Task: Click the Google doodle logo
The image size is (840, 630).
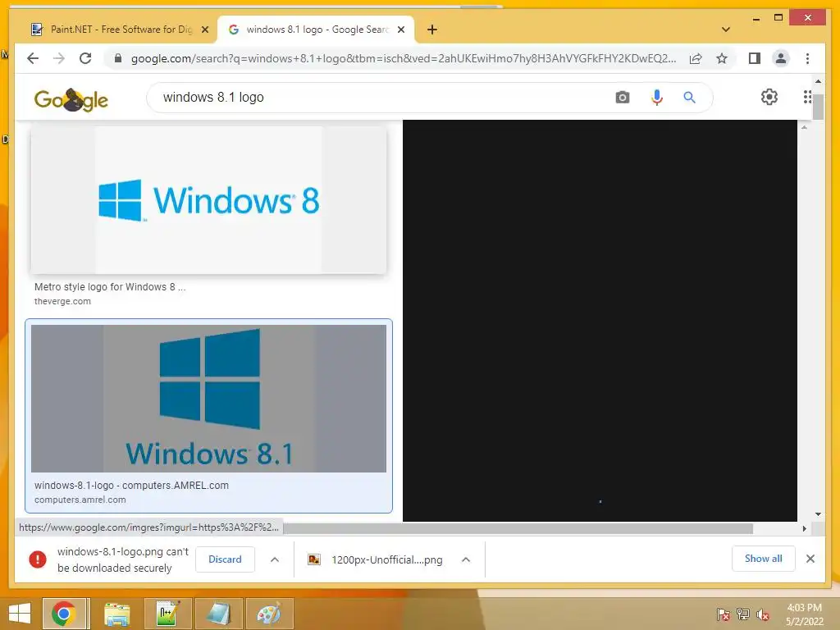Action: click(x=71, y=99)
